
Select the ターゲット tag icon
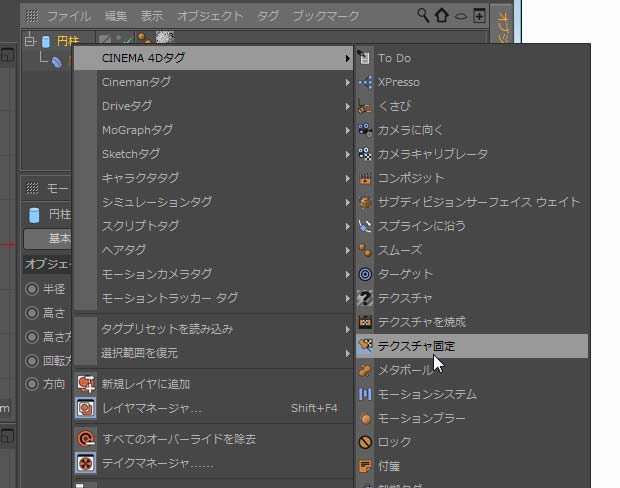click(365, 274)
